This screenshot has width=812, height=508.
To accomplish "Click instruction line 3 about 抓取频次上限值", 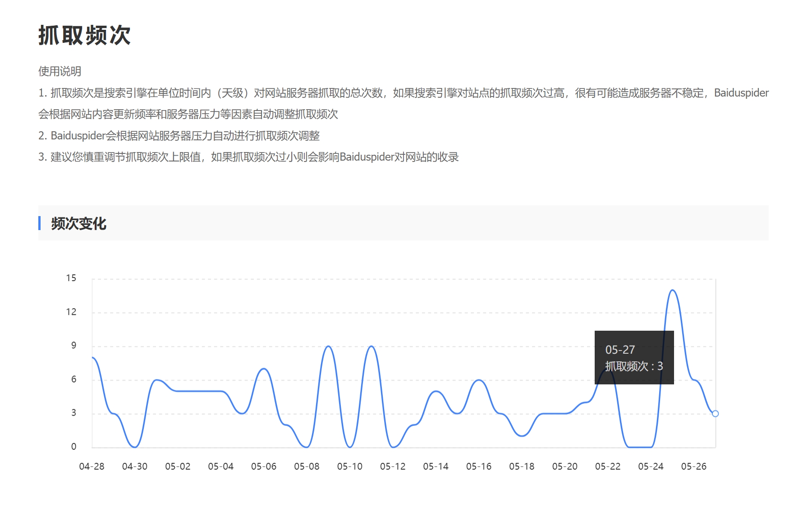I will coord(248,157).
